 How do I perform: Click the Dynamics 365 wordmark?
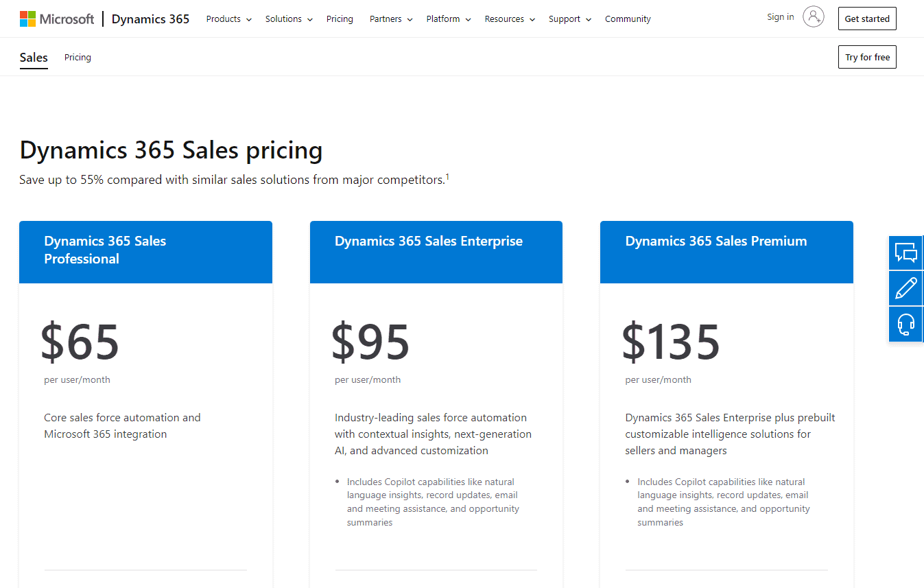150,19
